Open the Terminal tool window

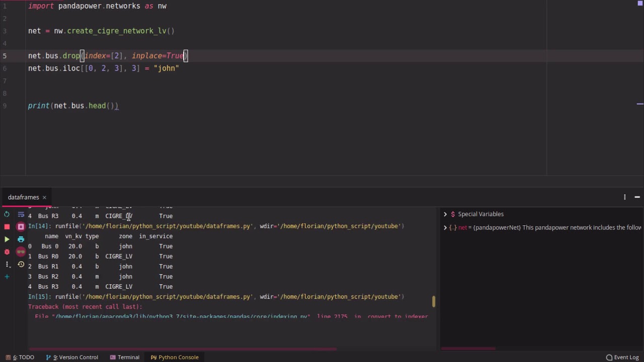(124, 357)
